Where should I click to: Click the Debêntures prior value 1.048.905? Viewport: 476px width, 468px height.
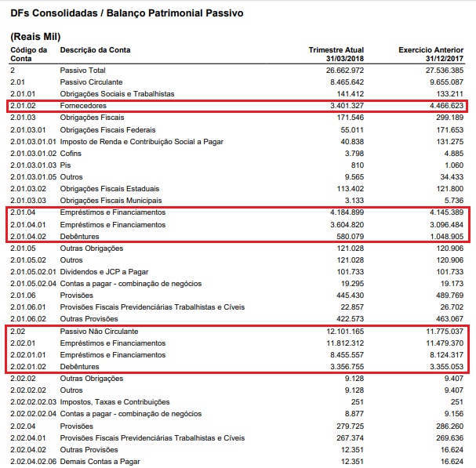pyautogui.click(x=446, y=237)
